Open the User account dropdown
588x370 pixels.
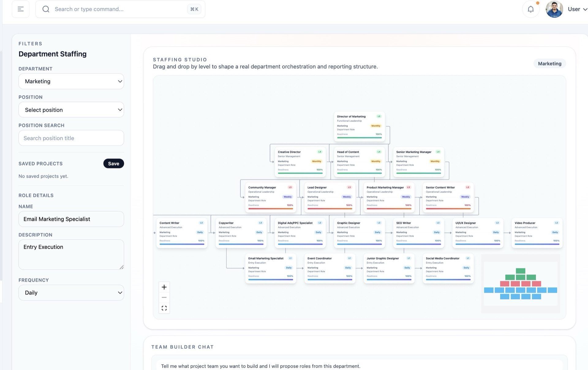point(577,9)
